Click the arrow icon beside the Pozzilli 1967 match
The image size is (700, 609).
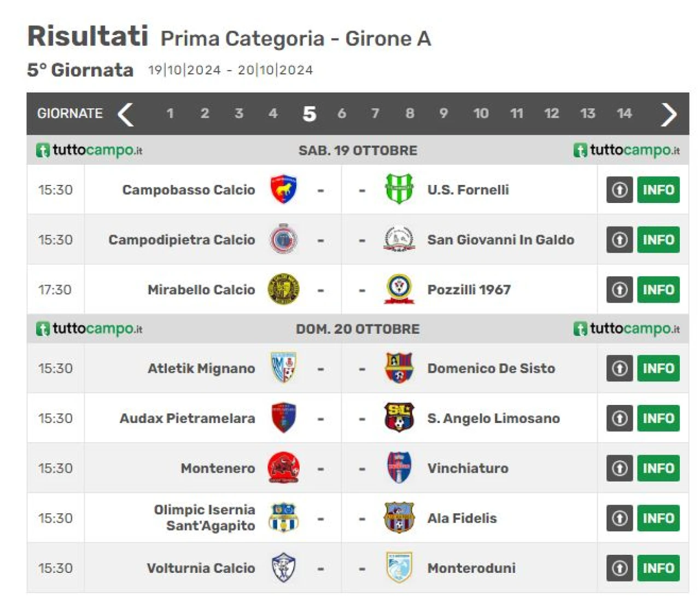click(x=620, y=289)
